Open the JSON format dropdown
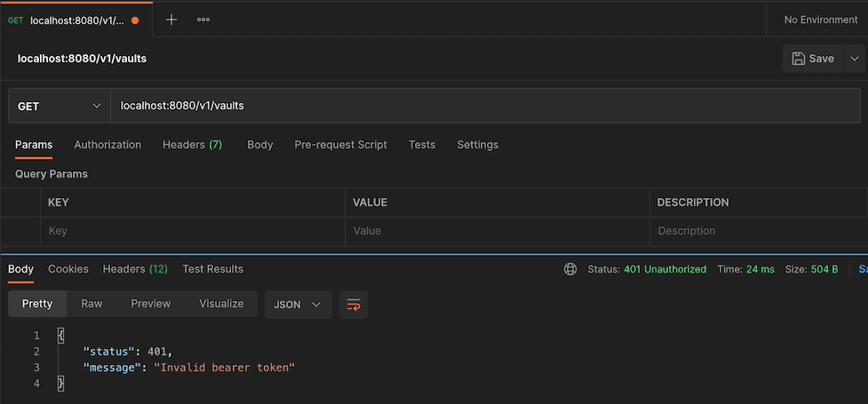 coord(298,305)
